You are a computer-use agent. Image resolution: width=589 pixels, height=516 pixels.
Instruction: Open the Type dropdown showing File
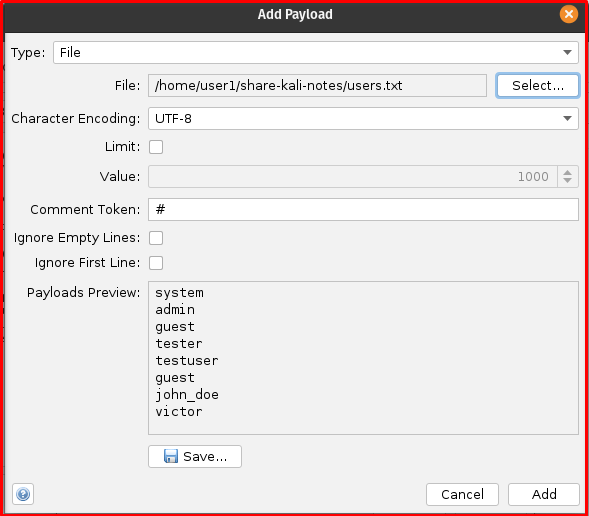316,53
